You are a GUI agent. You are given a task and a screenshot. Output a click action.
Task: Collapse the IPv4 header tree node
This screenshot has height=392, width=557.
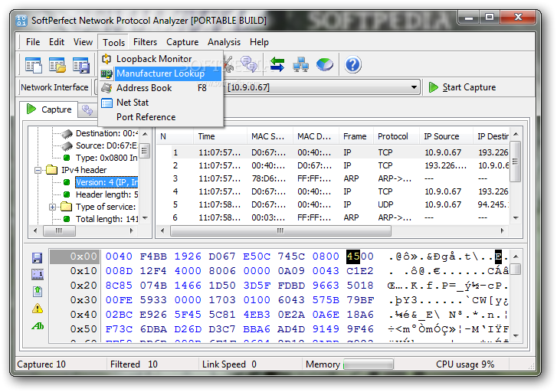(x=38, y=171)
